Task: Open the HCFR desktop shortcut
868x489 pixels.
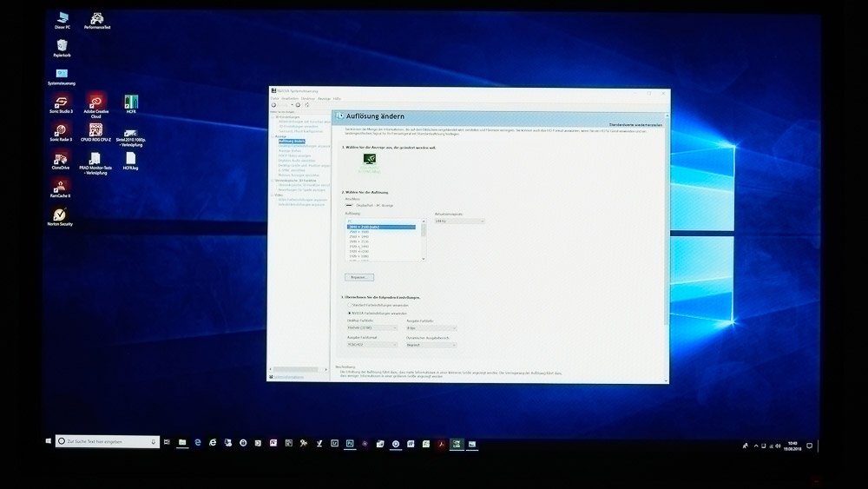Action: [131, 104]
